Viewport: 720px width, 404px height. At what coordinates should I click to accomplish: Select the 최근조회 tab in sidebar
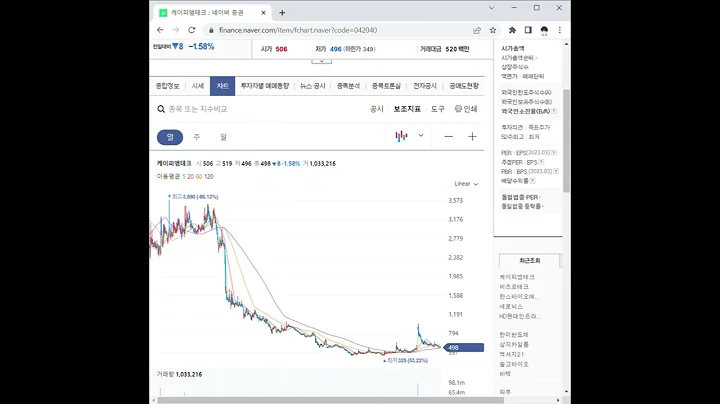(529, 260)
